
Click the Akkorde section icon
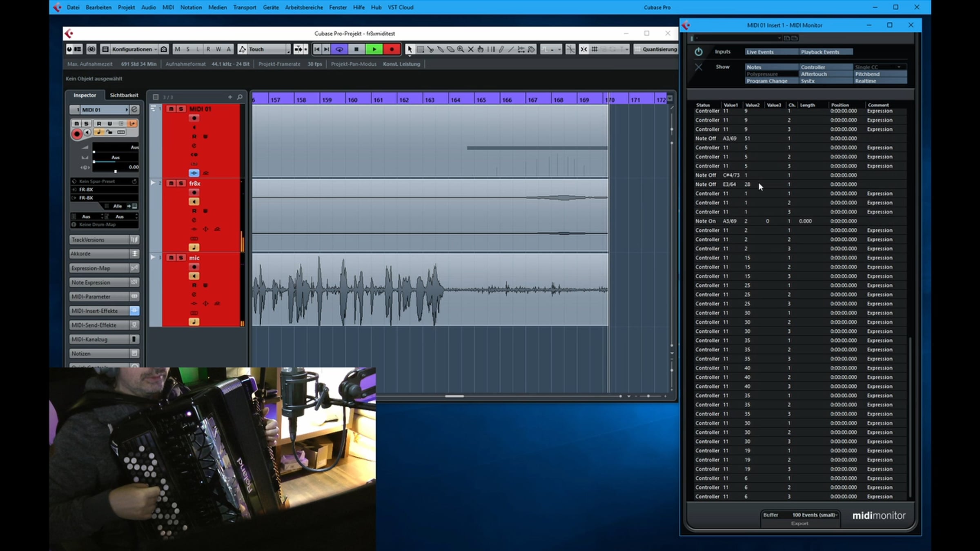pyautogui.click(x=134, y=254)
